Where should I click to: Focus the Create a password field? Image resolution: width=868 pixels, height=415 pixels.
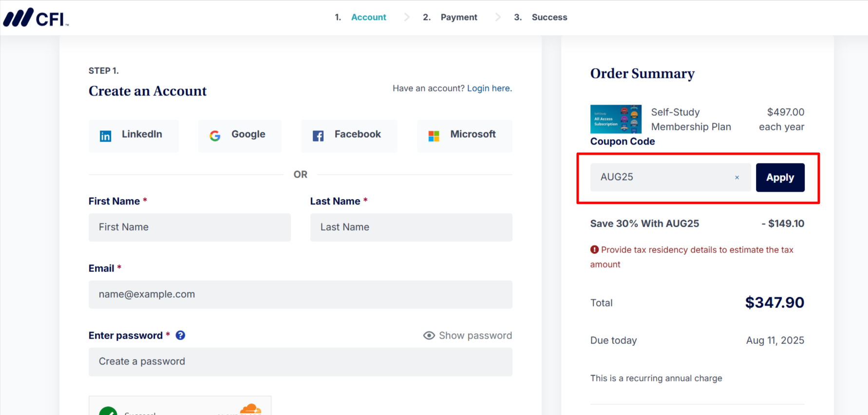[300, 361]
